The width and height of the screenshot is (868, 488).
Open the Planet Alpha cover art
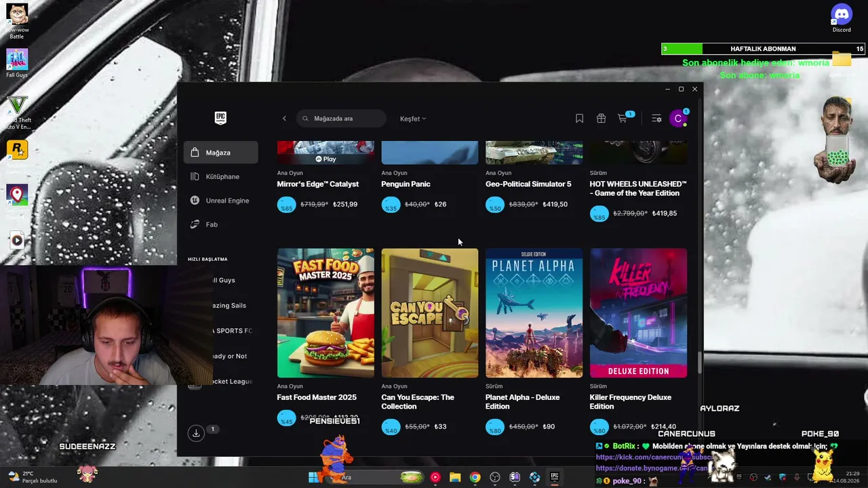[x=534, y=312]
